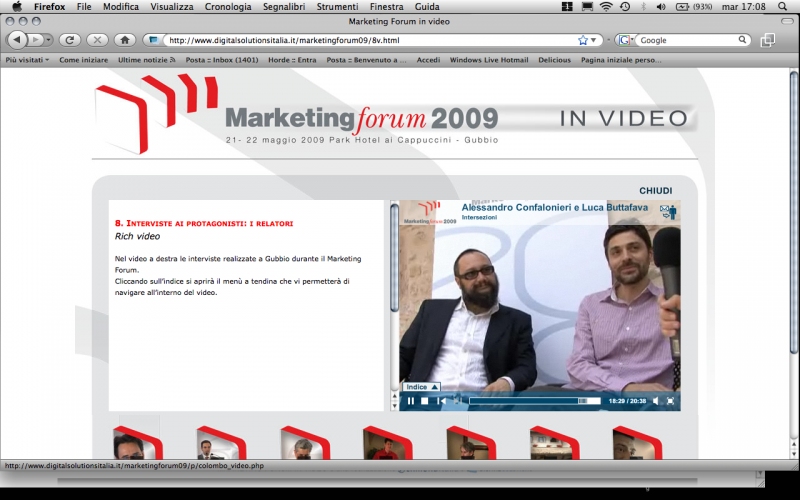Stop the video playback
Image resolution: width=800 pixels, height=500 pixels.
coord(424,401)
